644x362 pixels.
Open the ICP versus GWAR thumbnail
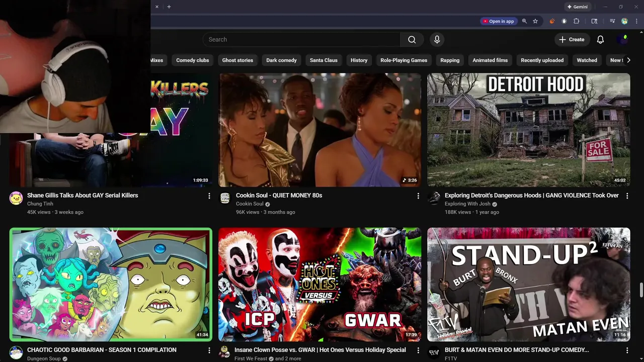[x=319, y=285]
